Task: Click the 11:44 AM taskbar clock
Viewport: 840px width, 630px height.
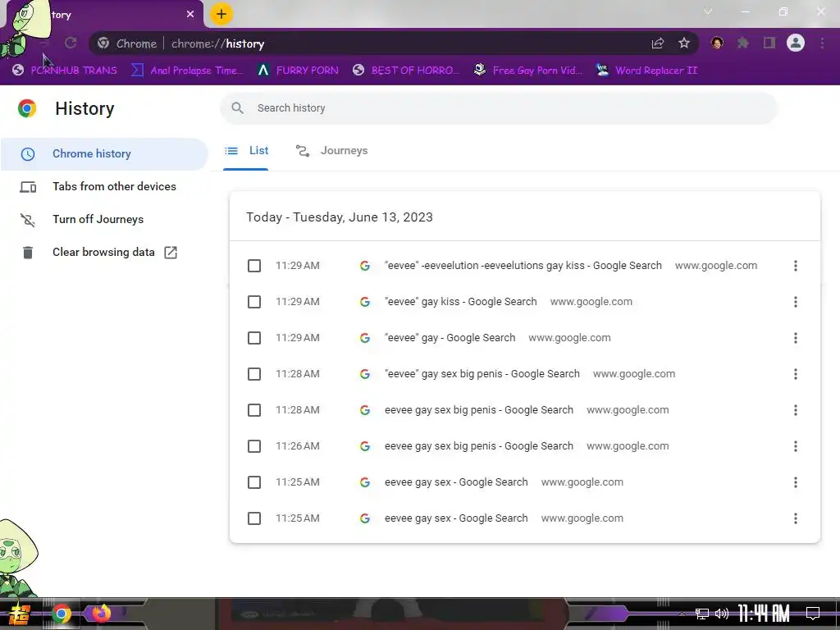Action: [x=764, y=614]
